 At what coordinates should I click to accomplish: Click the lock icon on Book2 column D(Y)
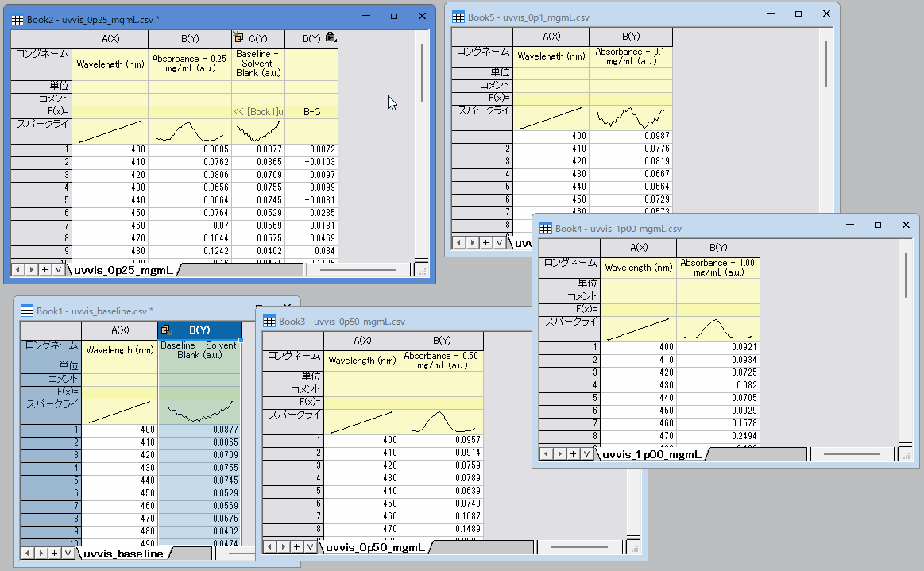331,37
